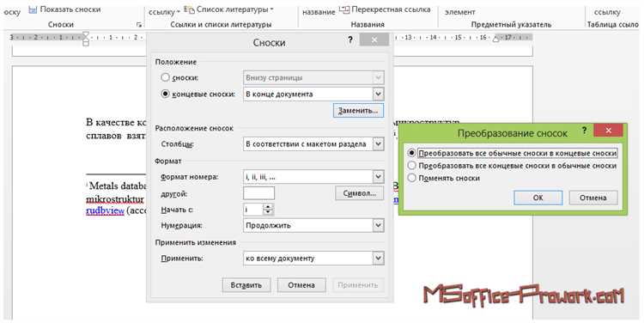Viewport: 644px width, 323px height.
Task: Click help icon in Сноски dialog
Action: (x=350, y=40)
